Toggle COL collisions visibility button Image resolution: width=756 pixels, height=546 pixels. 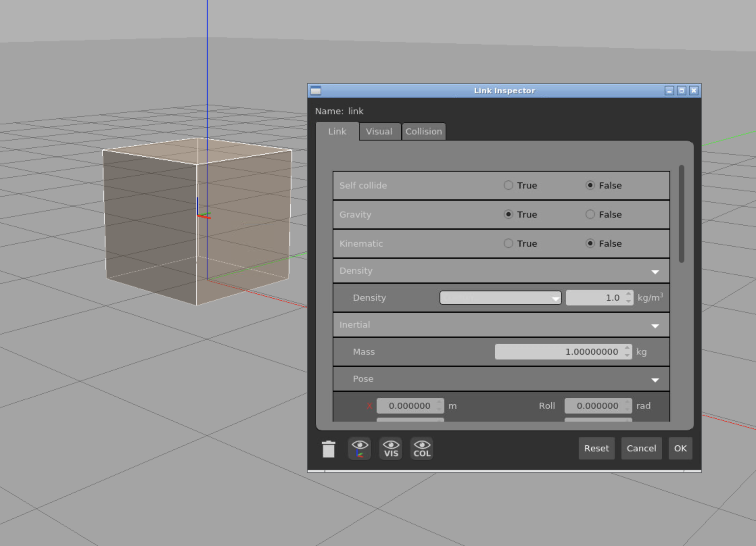pyautogui.click(x=422, y=448)
